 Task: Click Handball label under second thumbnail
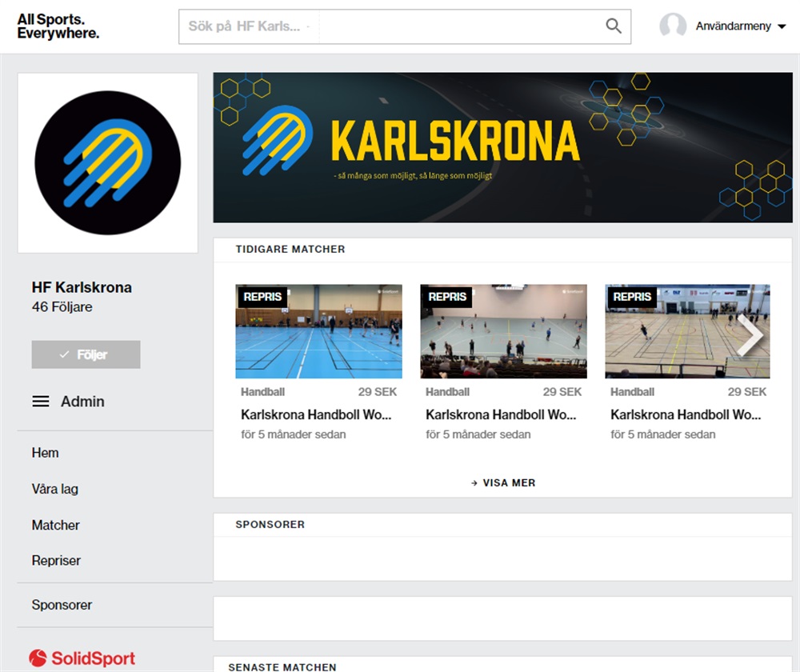click(447, 392)
